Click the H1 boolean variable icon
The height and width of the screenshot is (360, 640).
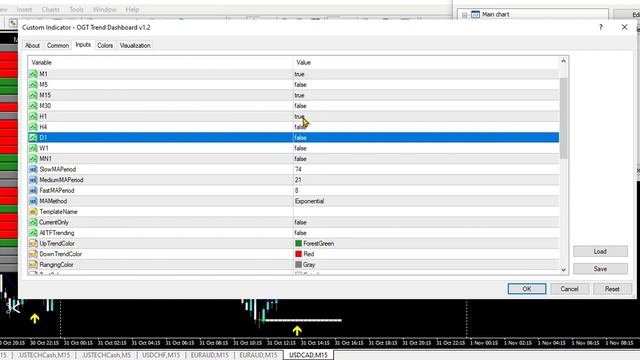coord(33,116)
